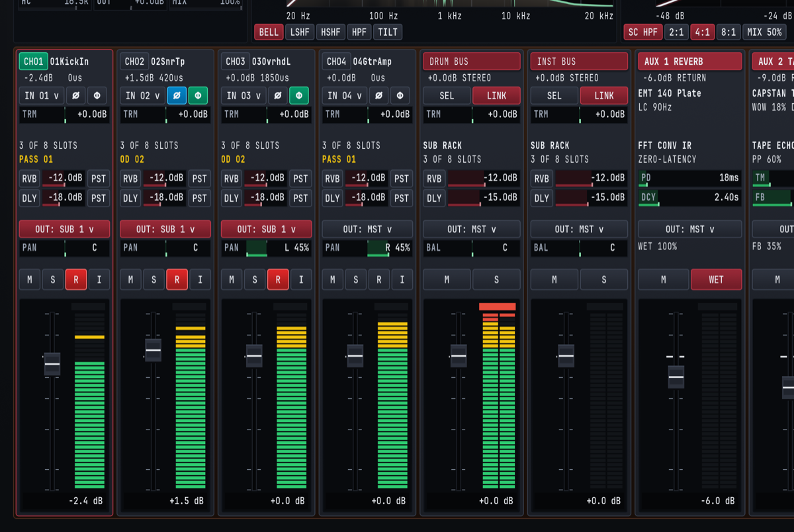Open OUT: SUB 1 dropdown on CH01
794x532 pixels.
pyautogui.click(x=65, y=229)
